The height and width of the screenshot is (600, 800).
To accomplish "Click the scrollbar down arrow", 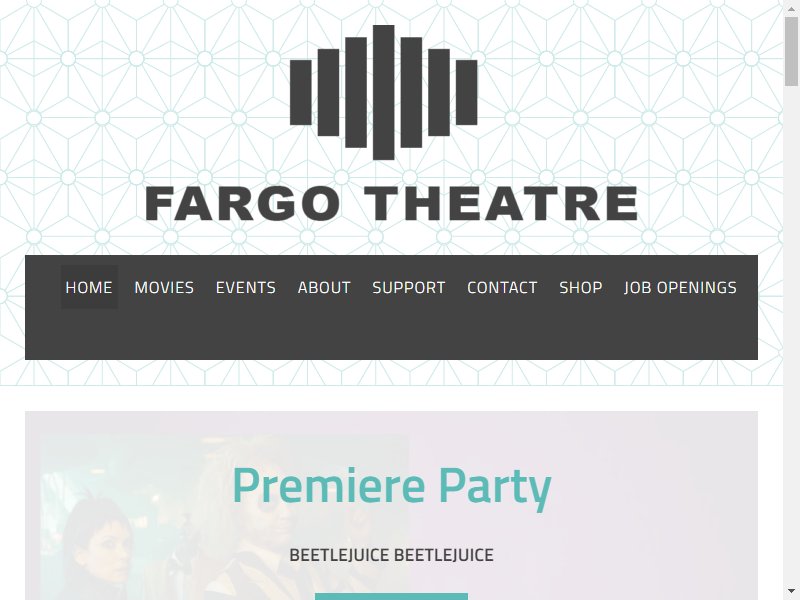I will coord(791,592).
